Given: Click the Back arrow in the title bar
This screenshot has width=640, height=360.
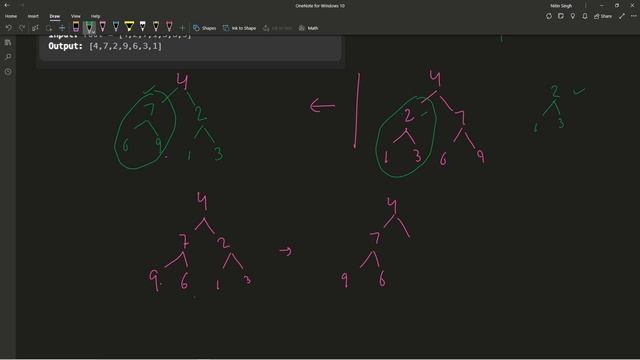Looking at the screenshot, I should tap(7, 5).
